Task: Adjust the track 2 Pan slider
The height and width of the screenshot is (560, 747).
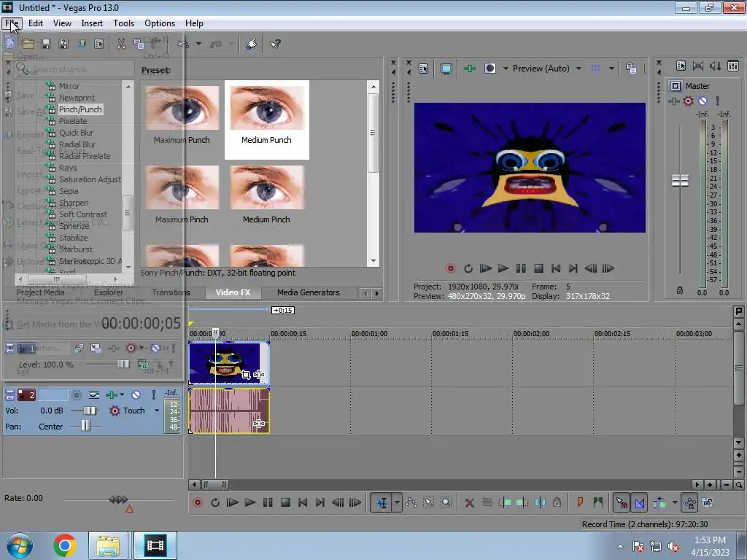Action: [x=85, y=426]
